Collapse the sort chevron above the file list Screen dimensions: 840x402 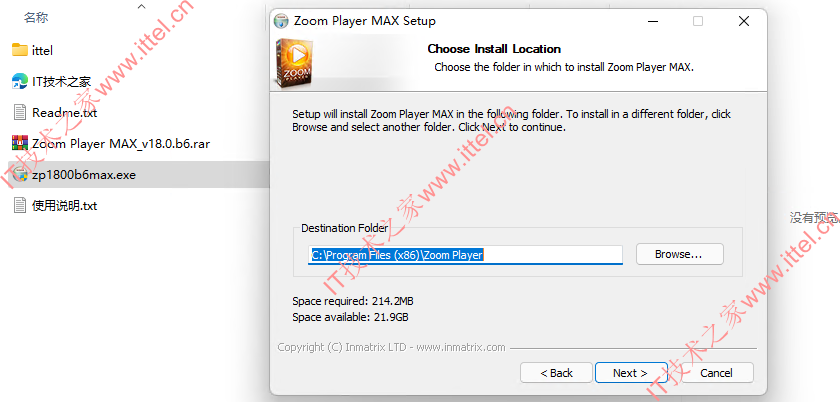click(141, 6)
